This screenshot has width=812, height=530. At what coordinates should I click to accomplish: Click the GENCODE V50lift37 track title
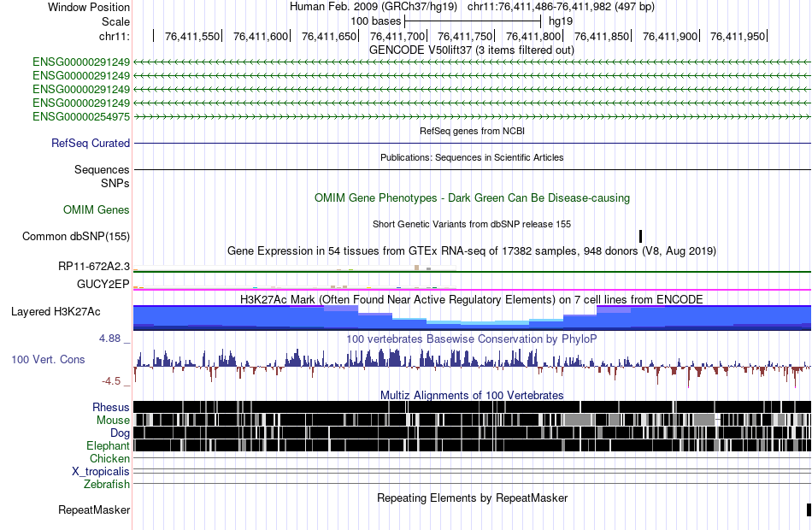(x=472, y=50)
